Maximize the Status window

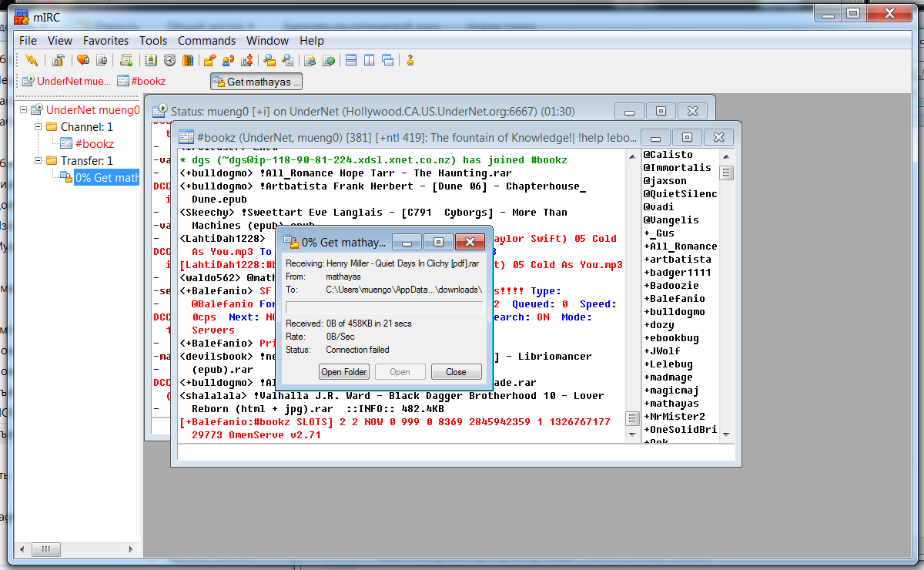pos(661,111)
